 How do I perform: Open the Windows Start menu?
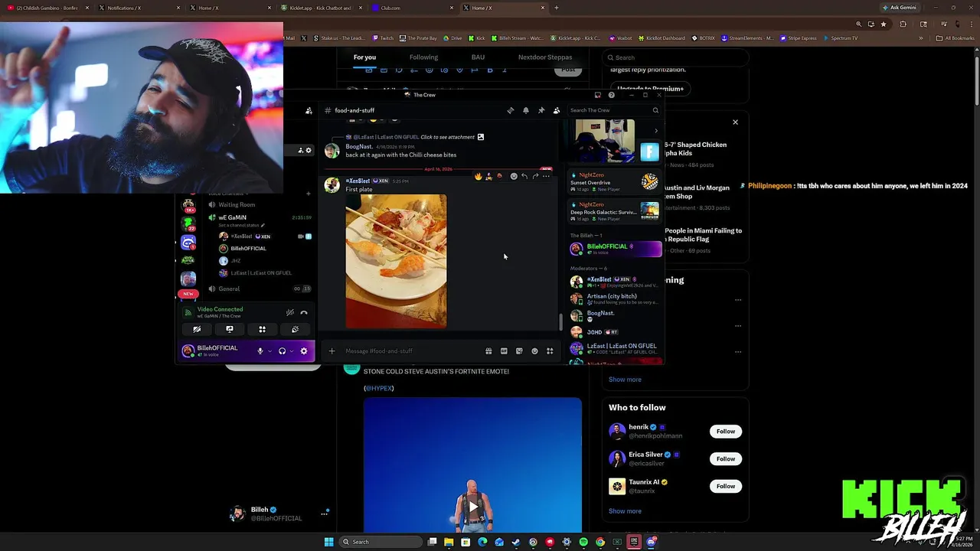pos(328,542)
